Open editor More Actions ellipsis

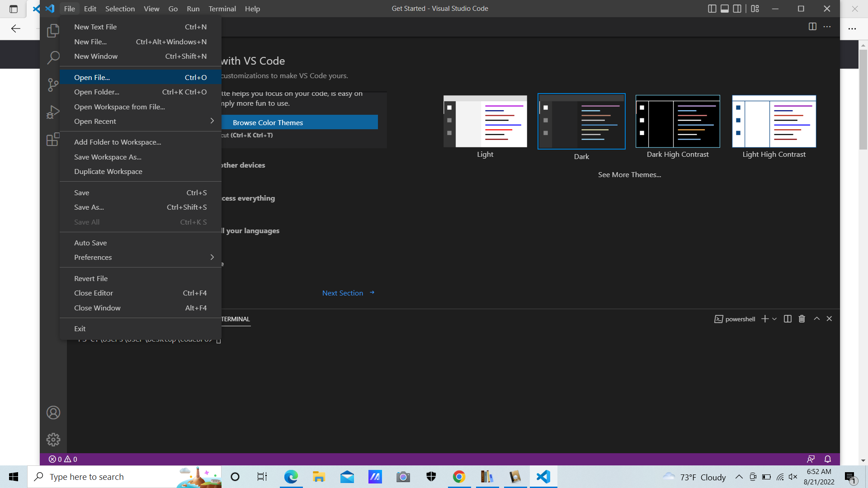827,27
